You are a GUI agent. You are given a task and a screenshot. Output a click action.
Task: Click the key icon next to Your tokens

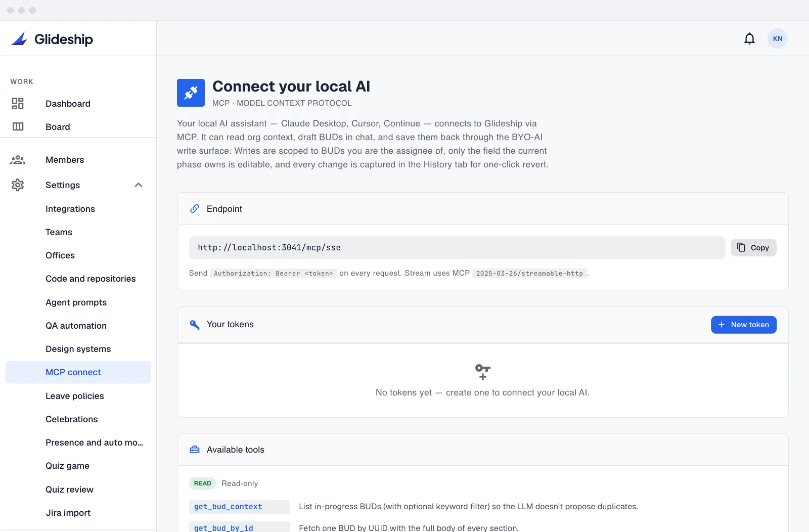point(195,325)
